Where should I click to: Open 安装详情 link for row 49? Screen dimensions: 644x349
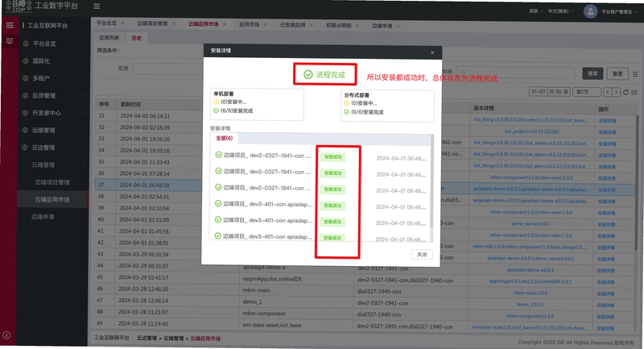click(605, 328)
